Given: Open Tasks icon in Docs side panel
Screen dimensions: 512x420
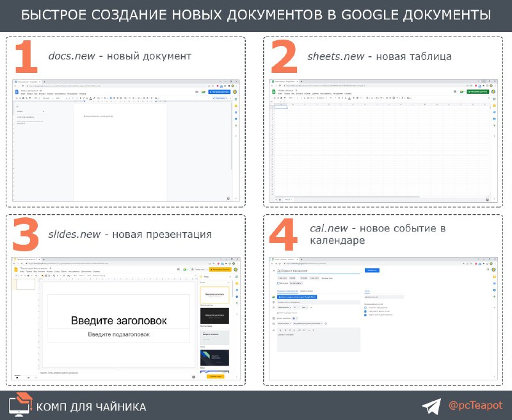Looking at the screenshot, I should coord(236,112).
